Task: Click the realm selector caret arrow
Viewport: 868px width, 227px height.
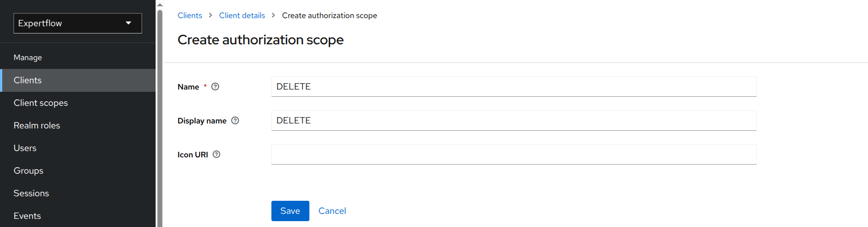Action: click(x=128, y=23)
